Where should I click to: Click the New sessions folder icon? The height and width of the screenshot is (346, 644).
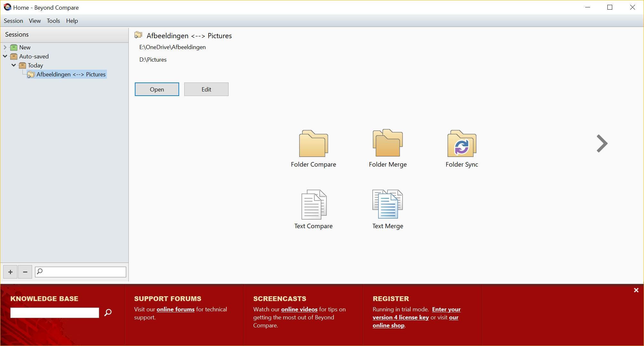pos(13,48)
